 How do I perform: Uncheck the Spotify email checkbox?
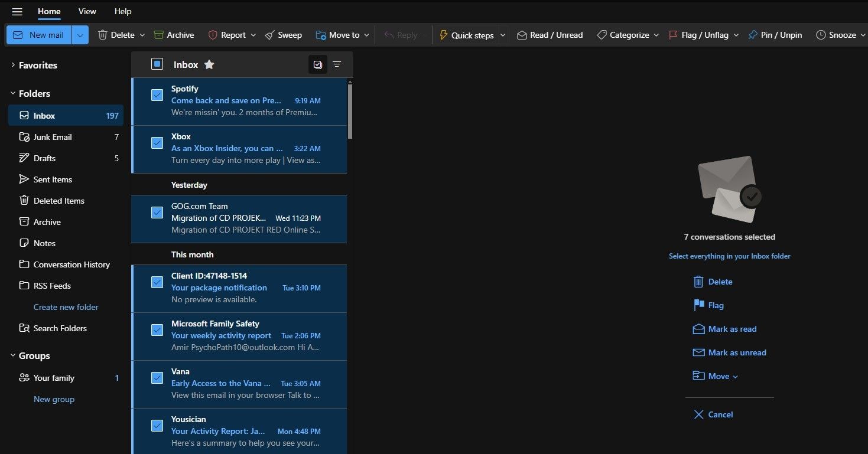[157, 94]
